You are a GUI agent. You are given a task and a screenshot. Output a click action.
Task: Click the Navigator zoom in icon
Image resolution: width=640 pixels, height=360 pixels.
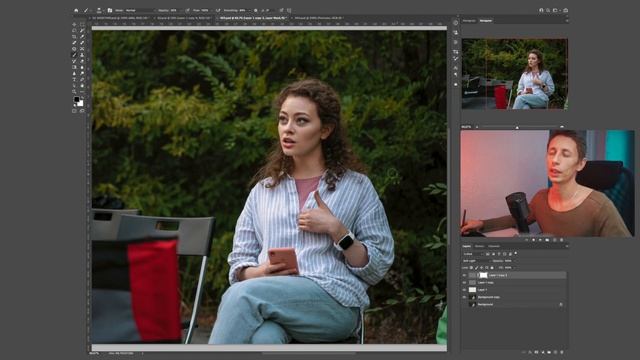pos(562,127)
